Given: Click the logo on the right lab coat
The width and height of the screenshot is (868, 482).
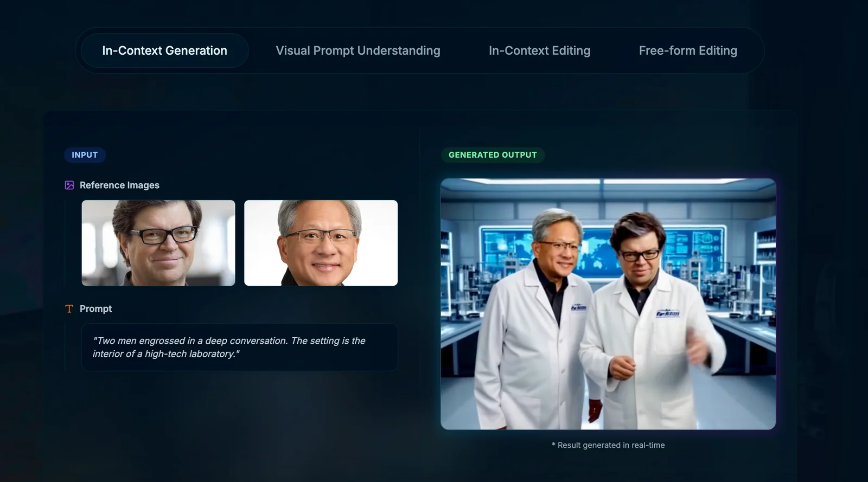Looking at the screenshot, I should click(x=667, y=313).
